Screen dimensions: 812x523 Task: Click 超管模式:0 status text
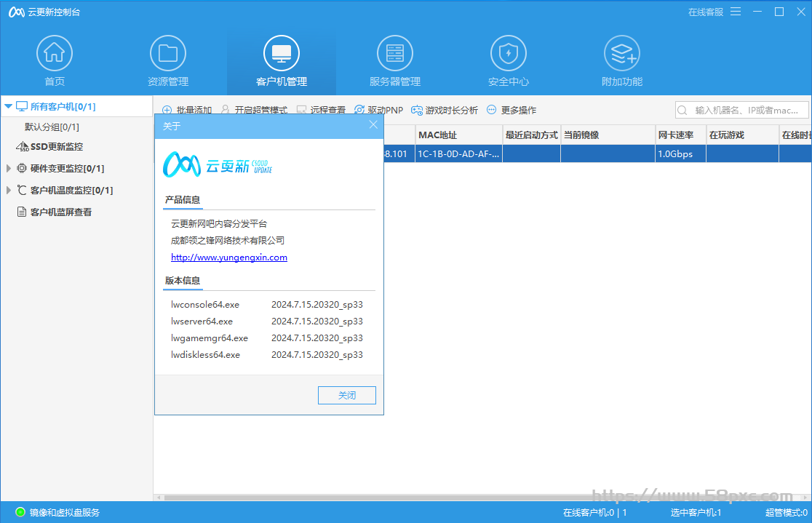coord(786,513)
